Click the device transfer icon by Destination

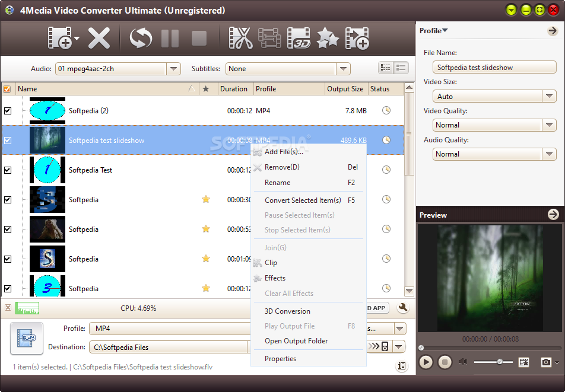pyautogui.click(x=379, y=347)
